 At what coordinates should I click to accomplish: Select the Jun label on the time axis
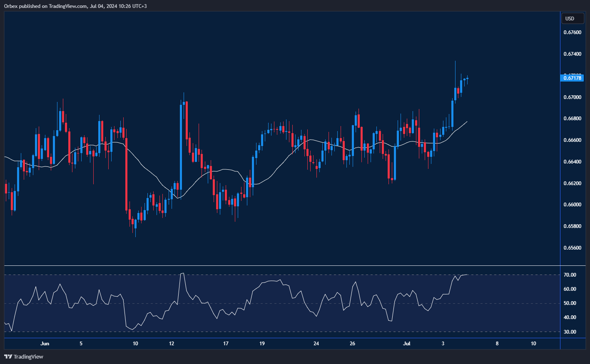tap(45, 344)
